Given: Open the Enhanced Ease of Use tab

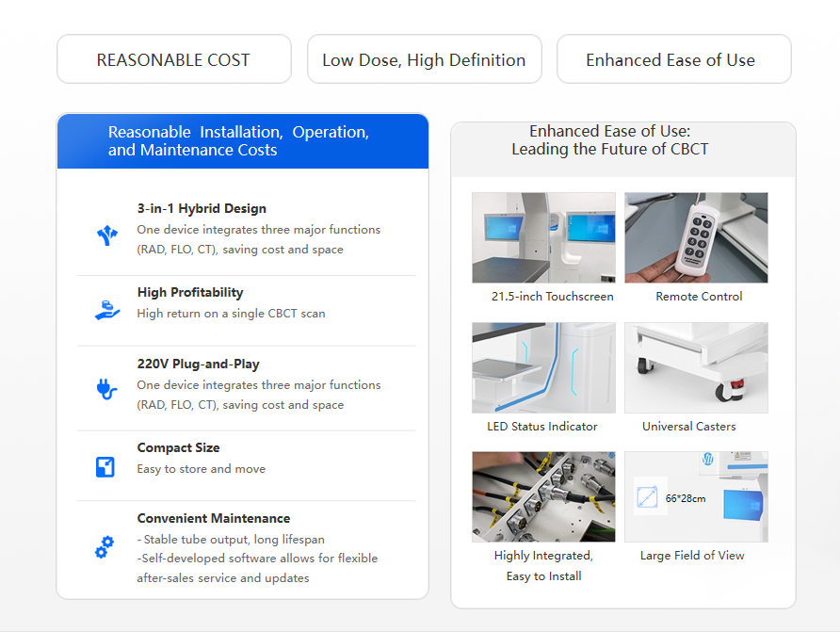Looking at the screenshot, I should tap(674, 59).
